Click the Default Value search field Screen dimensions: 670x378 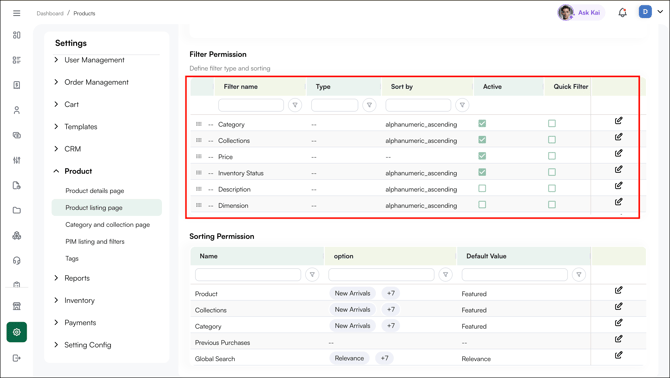point(514,274)
